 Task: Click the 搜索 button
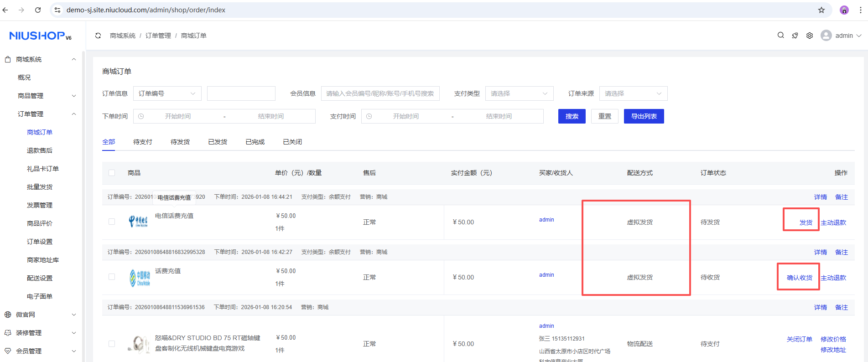(x=572, y=116)
